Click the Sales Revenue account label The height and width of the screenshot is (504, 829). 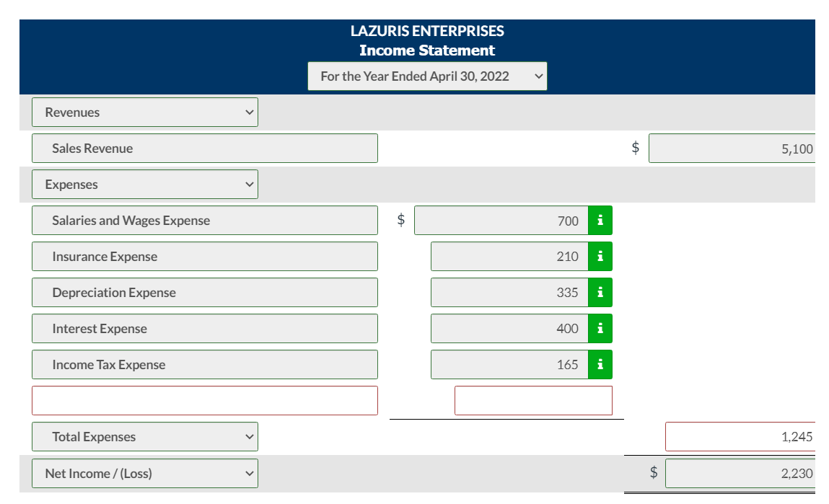coord(204,148)
